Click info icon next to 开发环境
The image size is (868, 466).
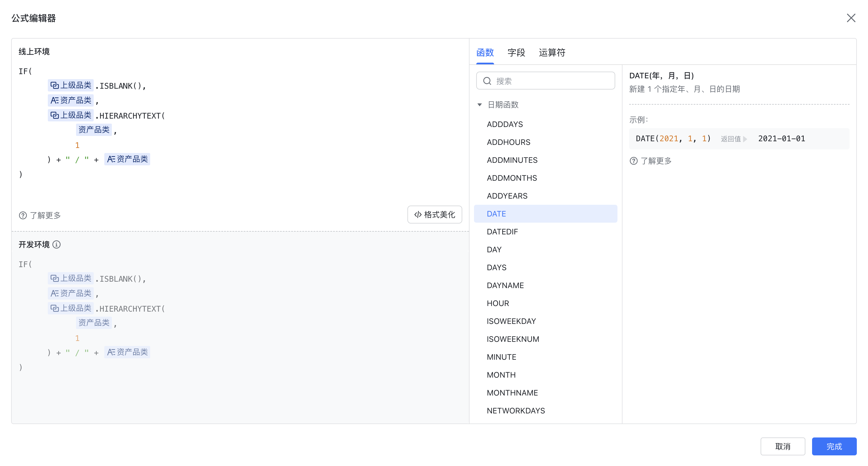tap(56, 245)
